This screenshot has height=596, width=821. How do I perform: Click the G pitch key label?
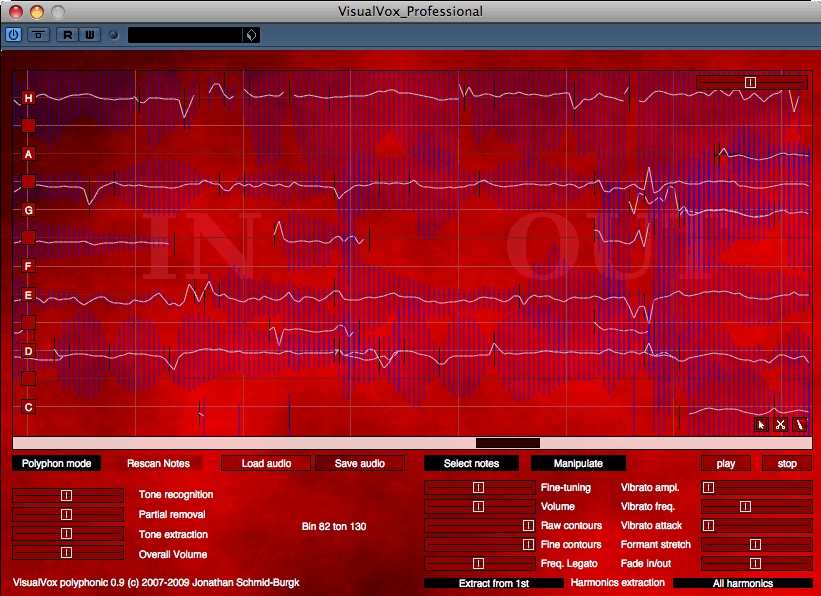(x=28, y=210)
